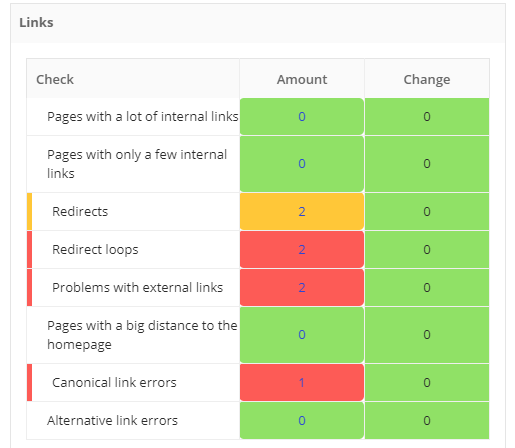Click the Change value for Redirect loops
Viewport: 515px width, 448px height.
coord(427,250)
